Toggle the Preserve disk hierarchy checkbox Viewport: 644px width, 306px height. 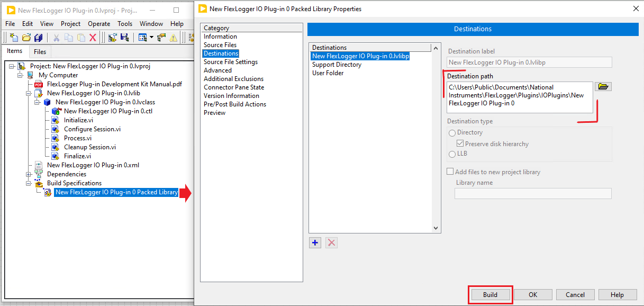(x=460, y=143)
